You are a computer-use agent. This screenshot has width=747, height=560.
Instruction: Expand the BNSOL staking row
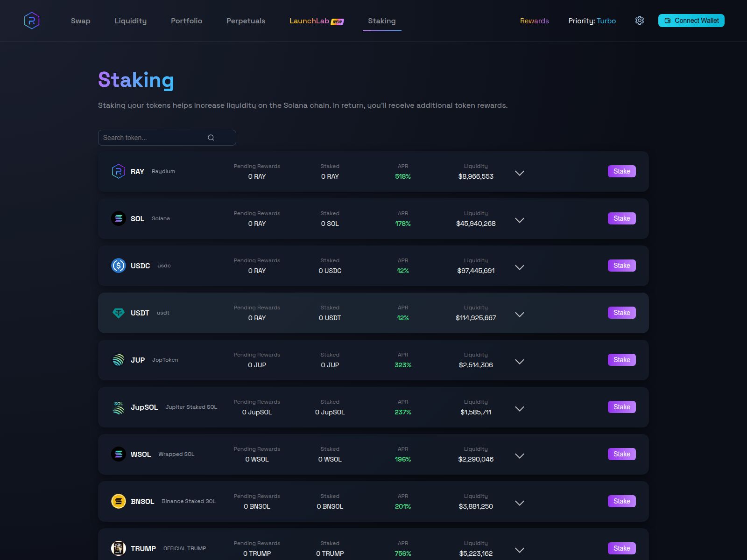click(520, 503)
